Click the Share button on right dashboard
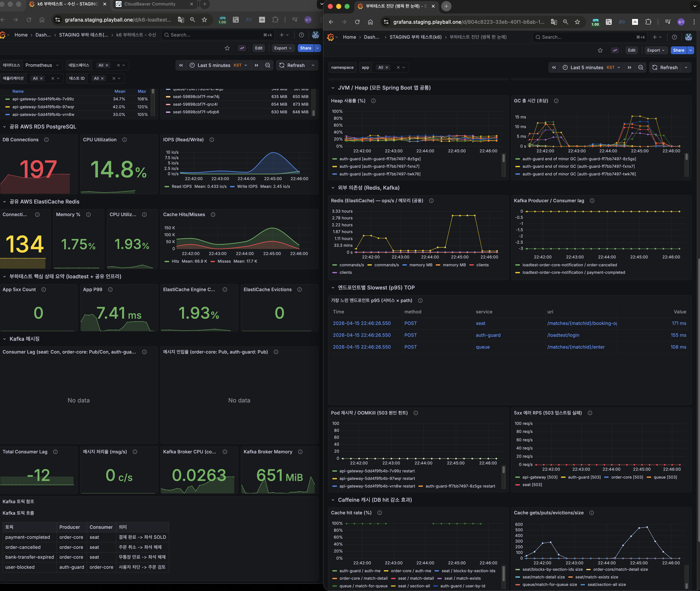Viewport: 700px width, 591px height. tap(678, 50)
